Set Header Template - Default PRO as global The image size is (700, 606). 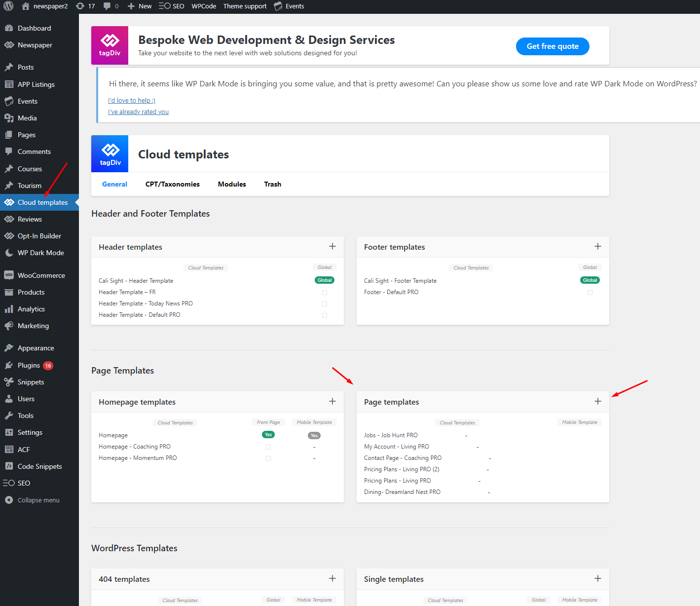tap(325, 315)
